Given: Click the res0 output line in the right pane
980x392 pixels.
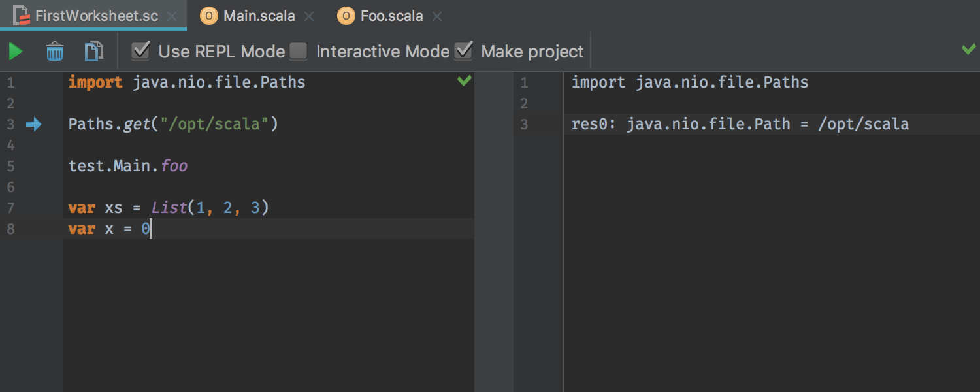Looking at the screenshot, I should coord(740,124).
